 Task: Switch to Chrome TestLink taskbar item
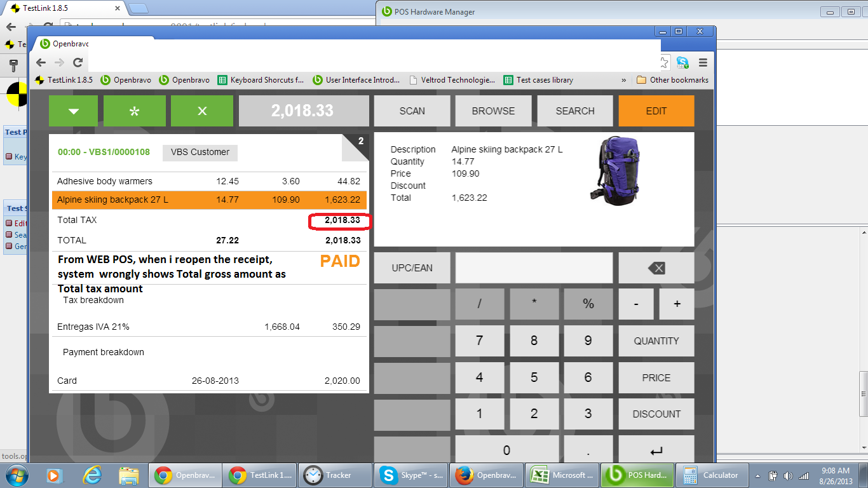(261, 475)
